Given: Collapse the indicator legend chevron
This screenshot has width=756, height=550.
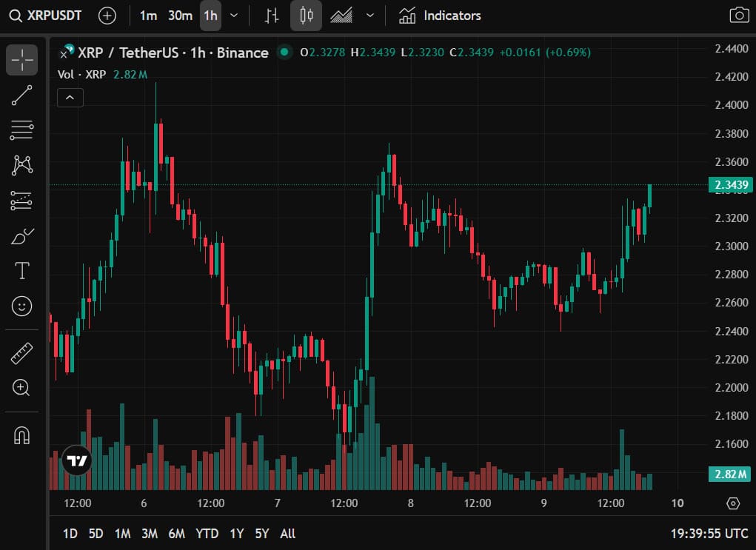Looking at the screenshot, I should coord(70,97).
